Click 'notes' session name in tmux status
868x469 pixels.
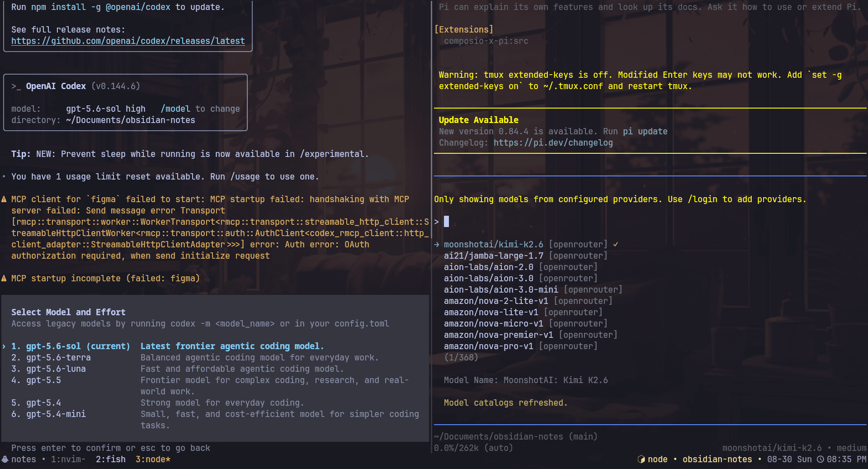click(x=24, y=460)
